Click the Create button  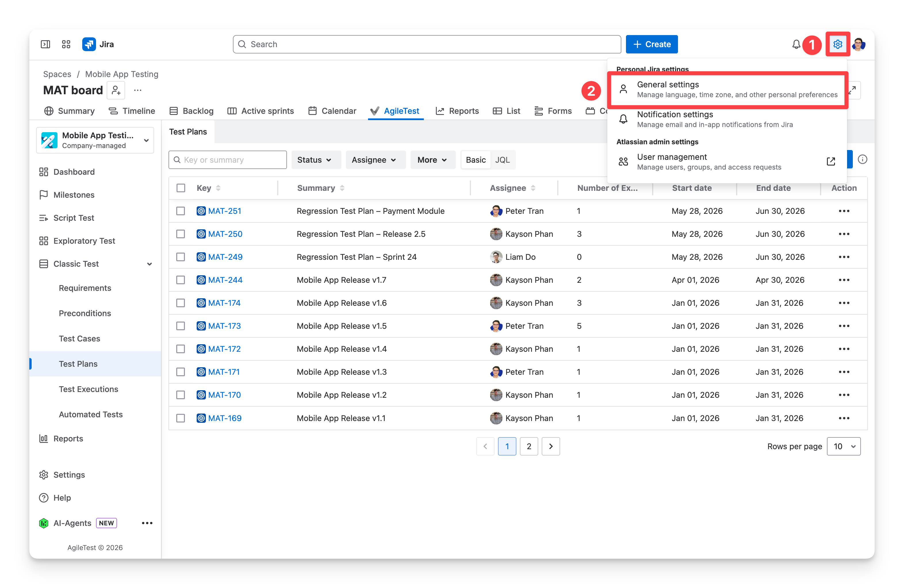tap(652, 45)
